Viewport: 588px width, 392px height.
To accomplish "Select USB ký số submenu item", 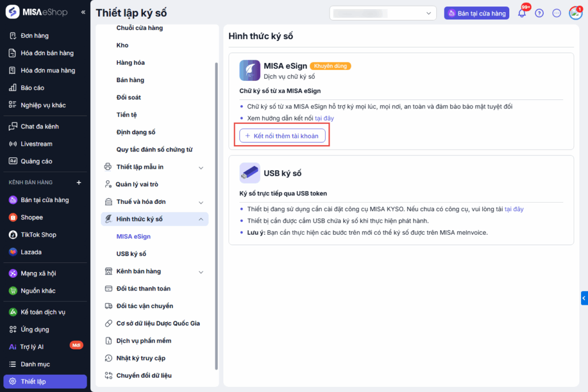I will click(x=131, y=254).
